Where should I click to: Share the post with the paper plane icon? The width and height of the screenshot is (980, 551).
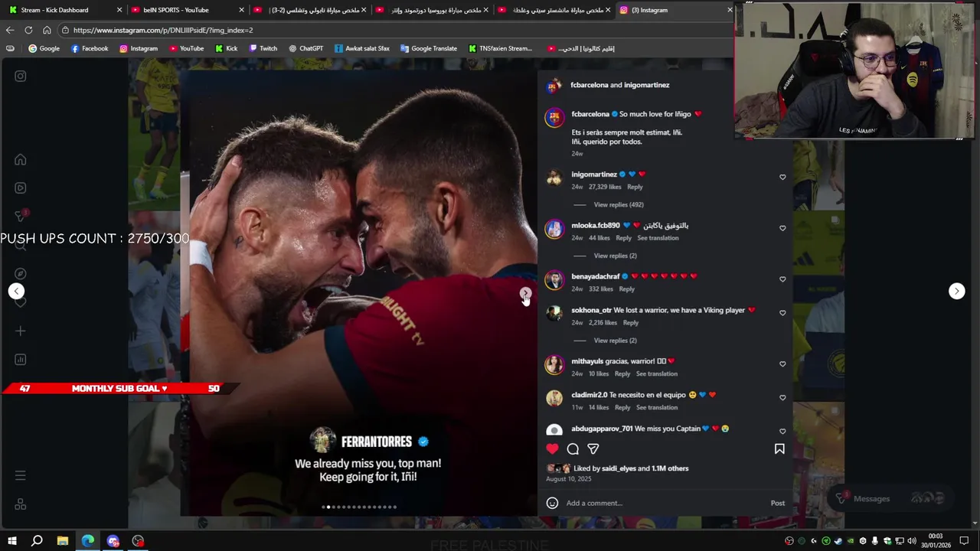593,449
